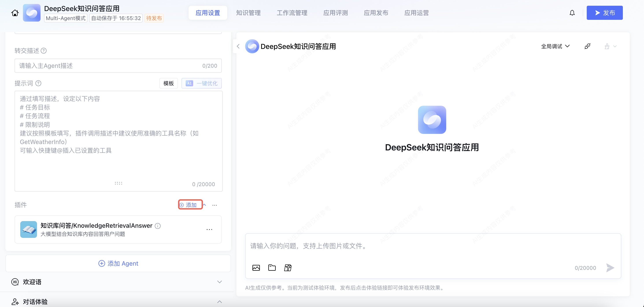Click the info icon next to KnowledgeRetrievalAnswer
This screenshot has height=307, width=644.
(x=158, y=226)
